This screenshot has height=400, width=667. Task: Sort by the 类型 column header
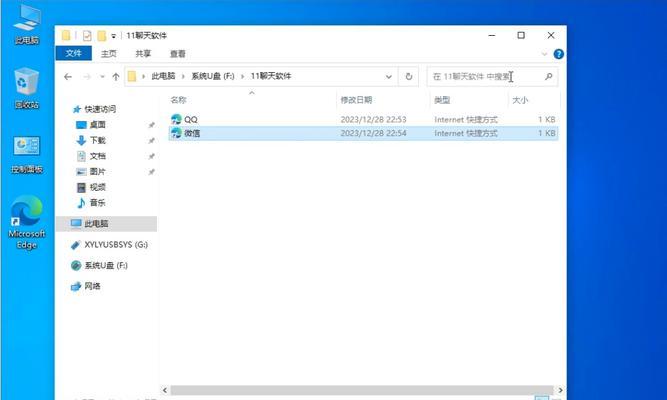[x=442, y=100]
